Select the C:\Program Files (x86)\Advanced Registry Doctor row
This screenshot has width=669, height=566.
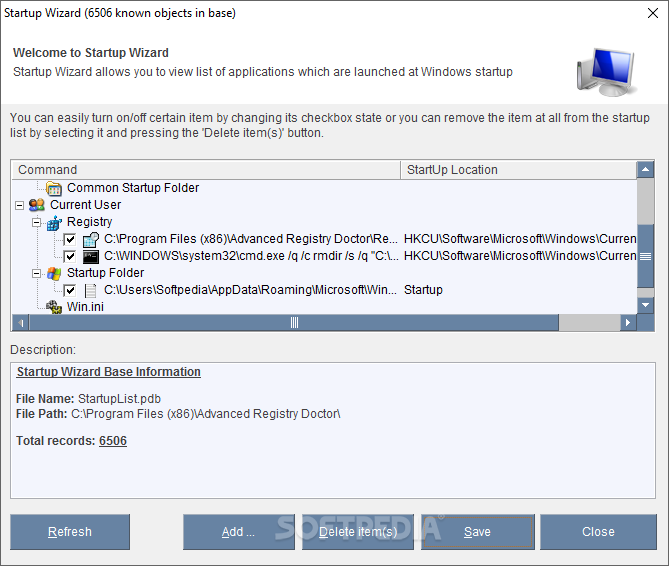point(251,239)
